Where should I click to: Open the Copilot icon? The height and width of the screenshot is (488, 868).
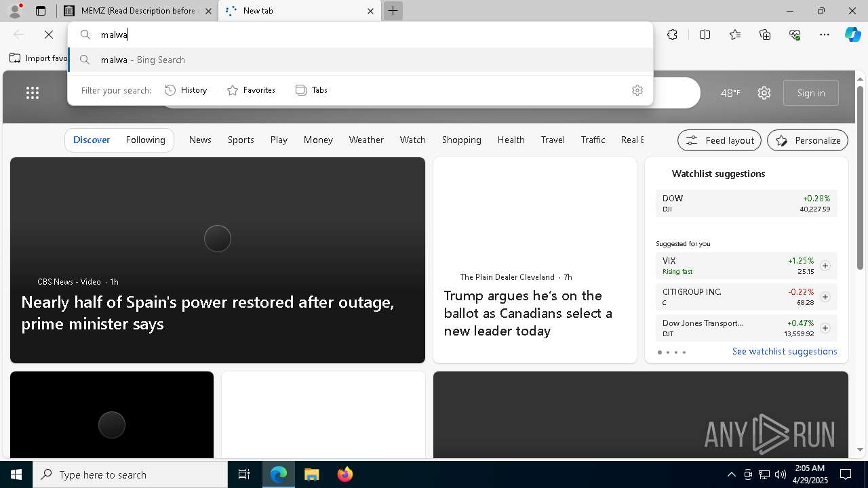pos(853,35)
